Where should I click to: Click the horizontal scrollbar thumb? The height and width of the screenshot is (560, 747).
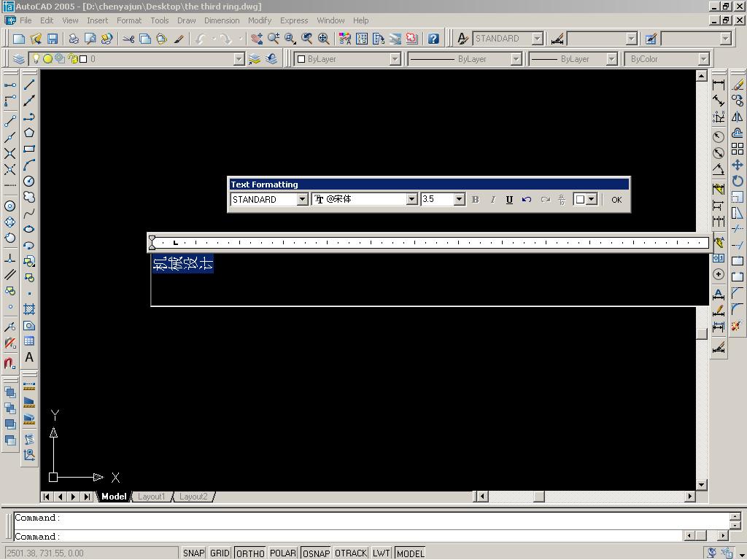[x=538, y=496]
